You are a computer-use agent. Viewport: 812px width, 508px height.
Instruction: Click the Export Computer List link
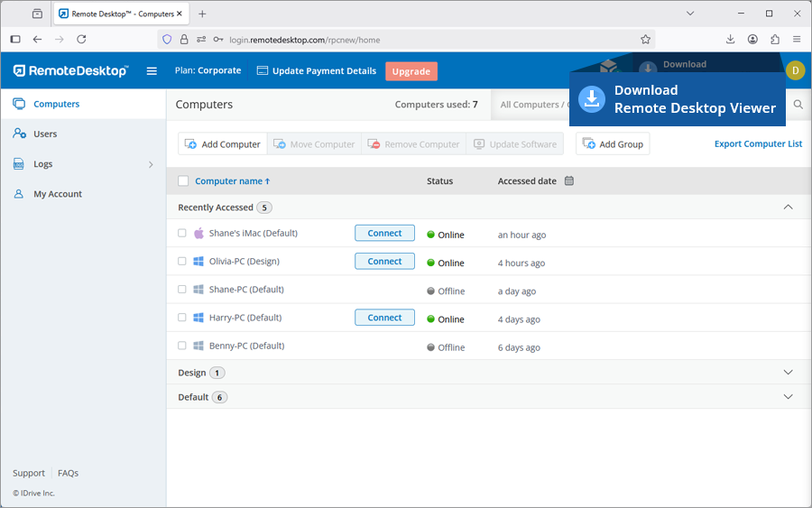[758, 143]
